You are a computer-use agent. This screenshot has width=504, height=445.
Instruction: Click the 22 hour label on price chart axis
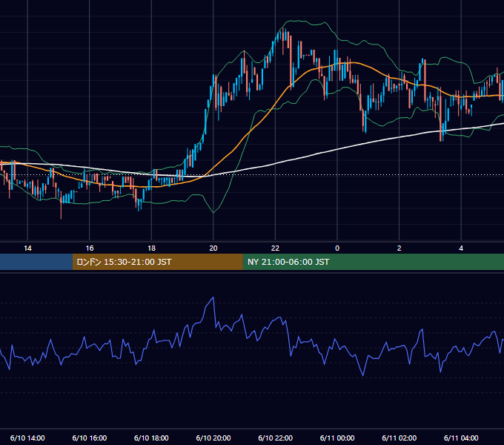pos(275,248)
